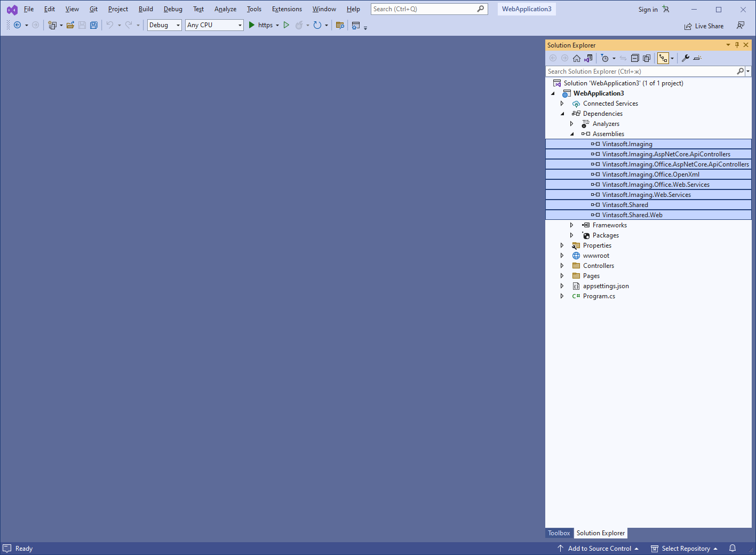Screen dimensions: 756x555
Task: Click the Pending Changes Filter clock icon
Action: tap(604, 58)
